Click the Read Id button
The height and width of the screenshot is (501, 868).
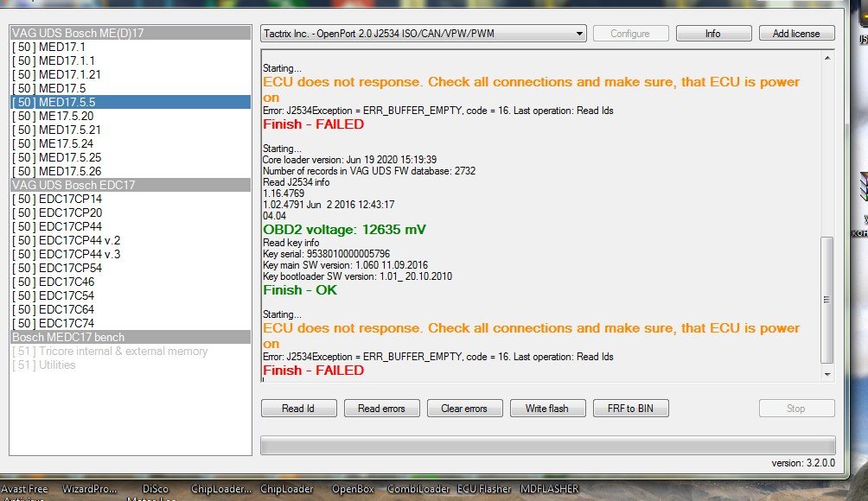[x=298, y=409]
